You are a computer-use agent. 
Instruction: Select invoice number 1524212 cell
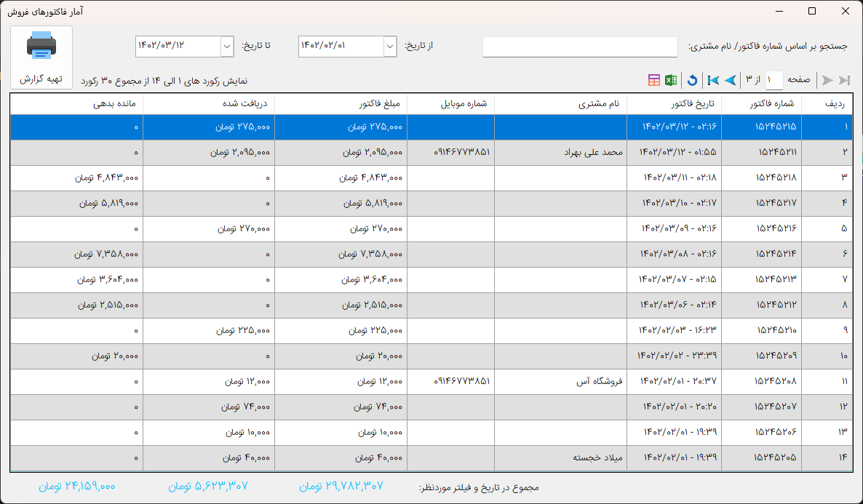pos(762,305)
